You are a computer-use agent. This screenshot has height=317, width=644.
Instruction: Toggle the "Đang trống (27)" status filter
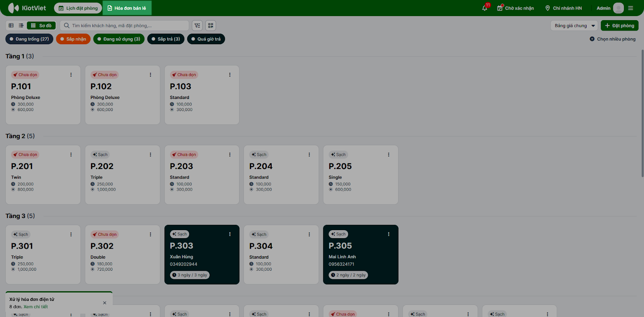click(29, 39)
